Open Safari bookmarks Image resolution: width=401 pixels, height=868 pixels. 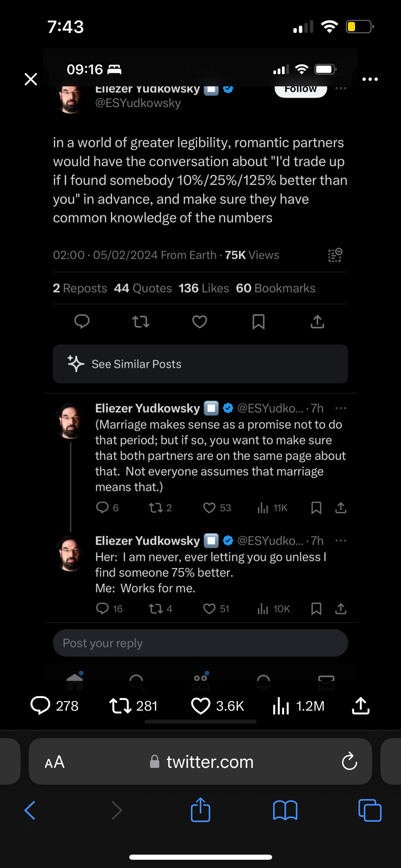click(x=285, y=810)
